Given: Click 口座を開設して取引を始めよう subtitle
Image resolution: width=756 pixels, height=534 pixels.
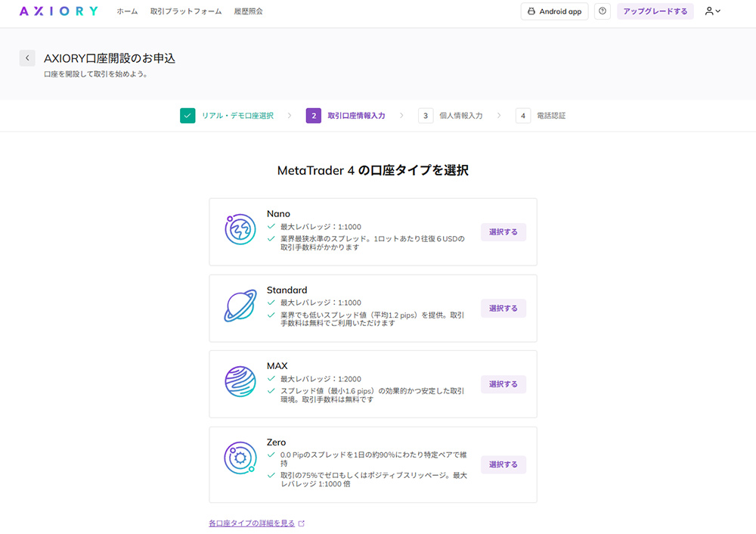Looking at the screenshot, I should click(96, 74).
